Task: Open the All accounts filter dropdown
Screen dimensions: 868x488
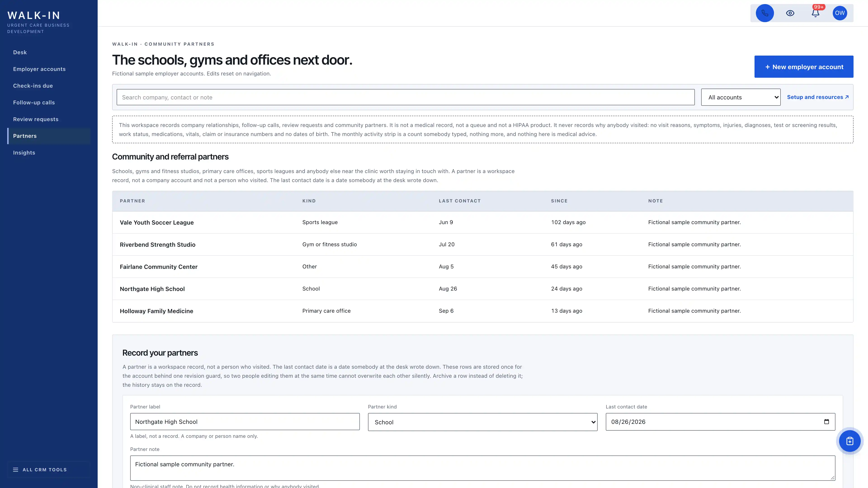Action: pos(741,97)
